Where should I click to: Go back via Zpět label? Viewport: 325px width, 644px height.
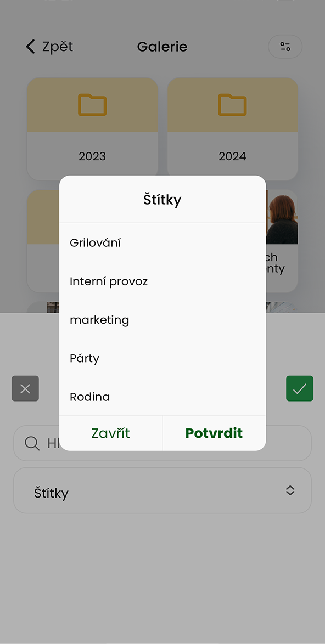click(58, 47)
